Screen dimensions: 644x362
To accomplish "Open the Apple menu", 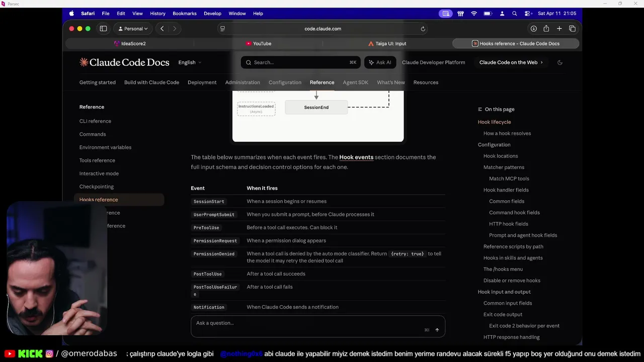I will click(71, 14).
